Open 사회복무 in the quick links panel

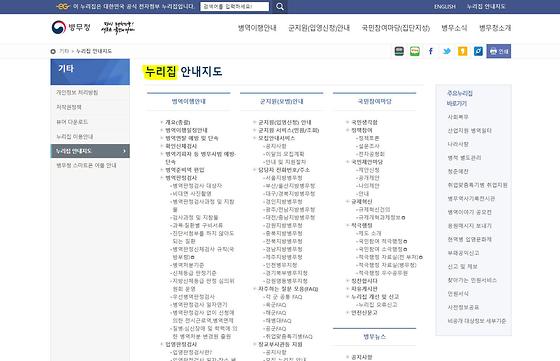pyautogui.click(x=458, y=117)
